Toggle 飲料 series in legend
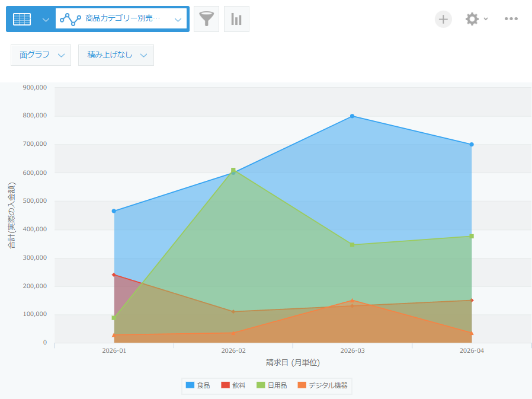The height and width of the screenshot is (399, 532). tap(233, 385)
